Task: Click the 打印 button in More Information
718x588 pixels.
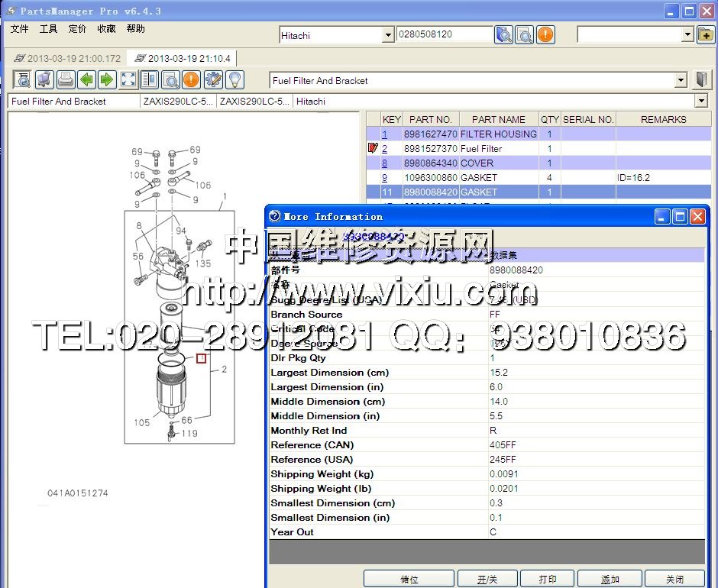Action: tap(547, 579)
